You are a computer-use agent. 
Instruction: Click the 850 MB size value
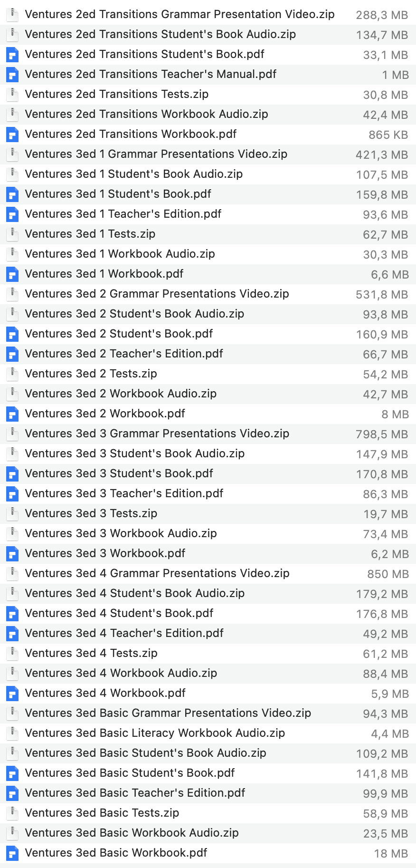point(388,574)
